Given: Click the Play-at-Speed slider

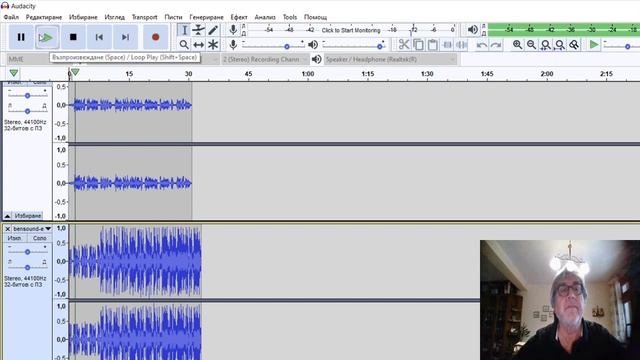Looking at the screenshot, I should click(621, 46).
